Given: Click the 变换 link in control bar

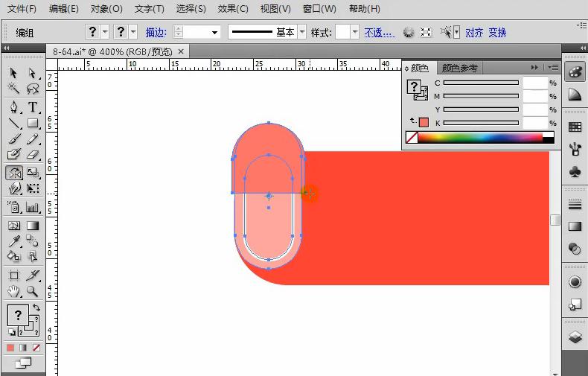Looking at the screenshot, I should [x=497, y=33].
